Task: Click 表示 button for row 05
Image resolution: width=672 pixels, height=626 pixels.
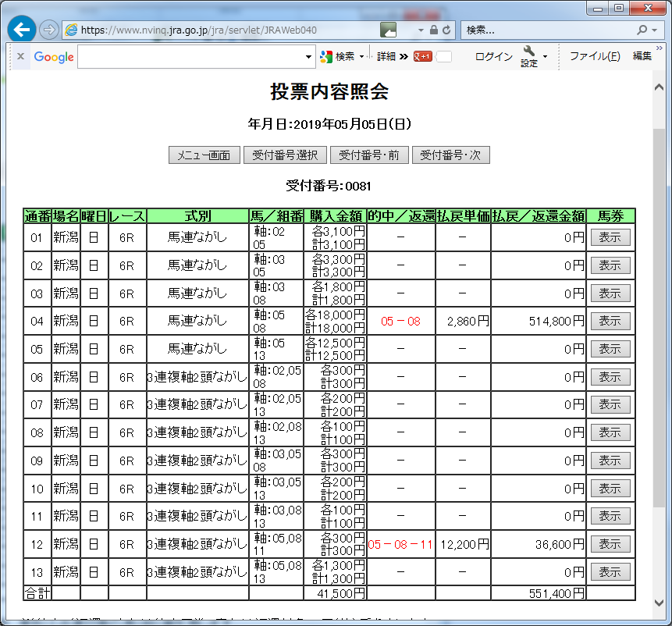Action: point(610,349)
